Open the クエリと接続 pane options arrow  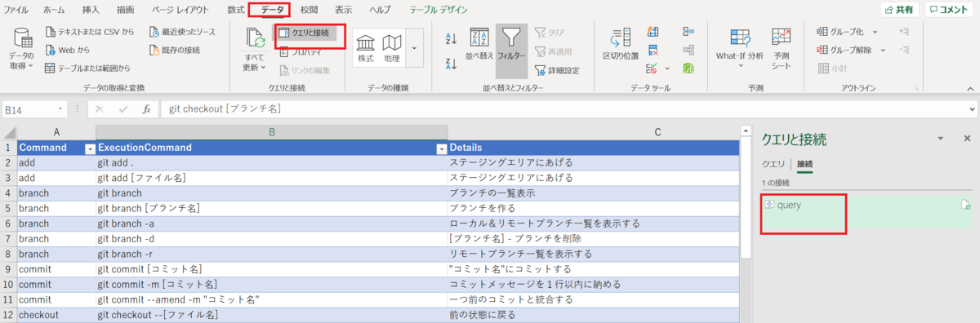pos(940,139)
